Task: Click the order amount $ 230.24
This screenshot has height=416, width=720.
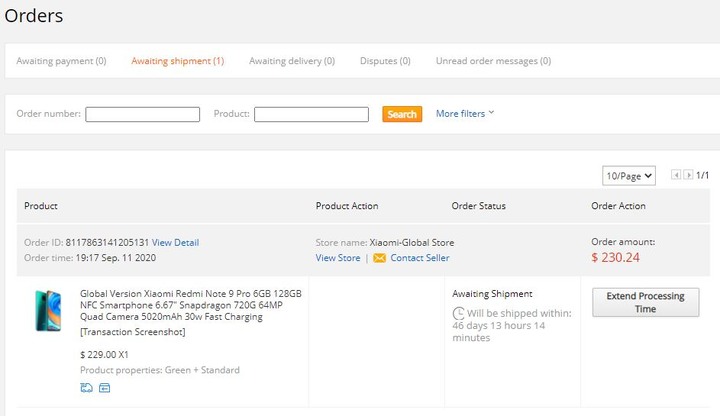Action: coord(615,257)
